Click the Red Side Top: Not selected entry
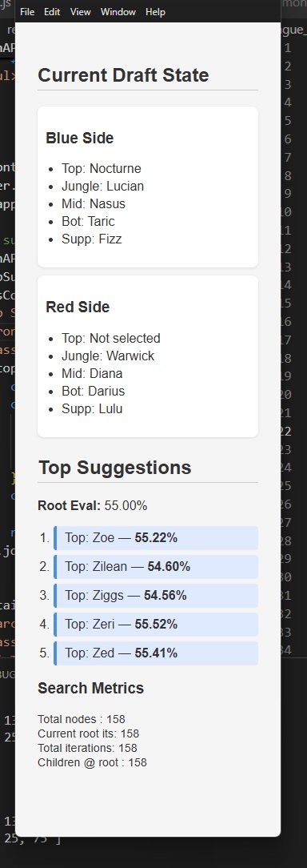Screen dimensions: 307x868 [110, 338]
